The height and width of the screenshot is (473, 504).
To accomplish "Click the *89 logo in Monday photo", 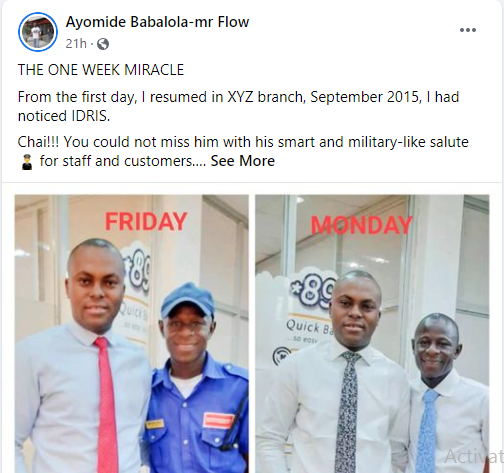I will click(x=313, y=291).
